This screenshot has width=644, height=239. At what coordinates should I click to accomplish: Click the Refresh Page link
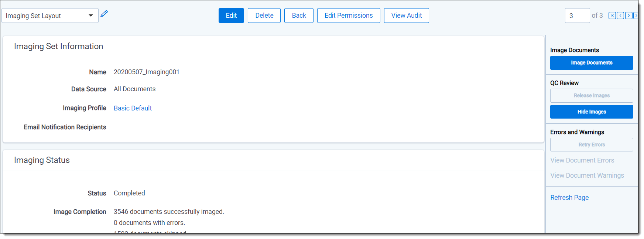coord(569,198)
